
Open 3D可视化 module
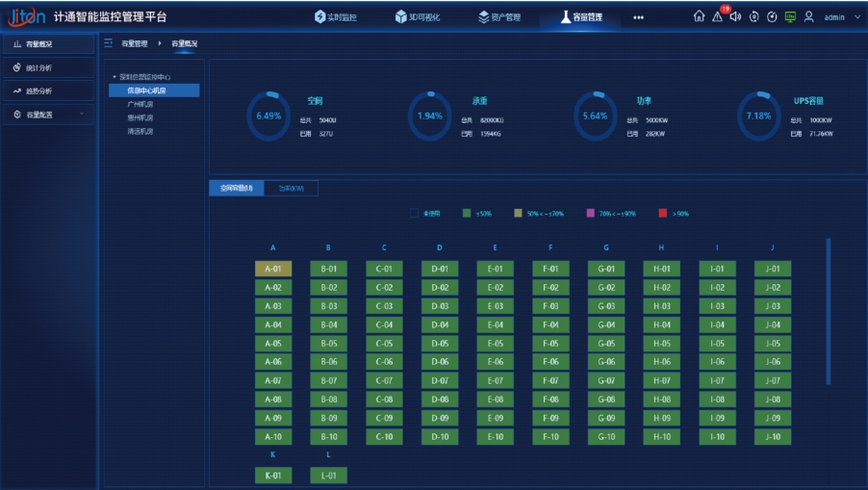(418, 16)
